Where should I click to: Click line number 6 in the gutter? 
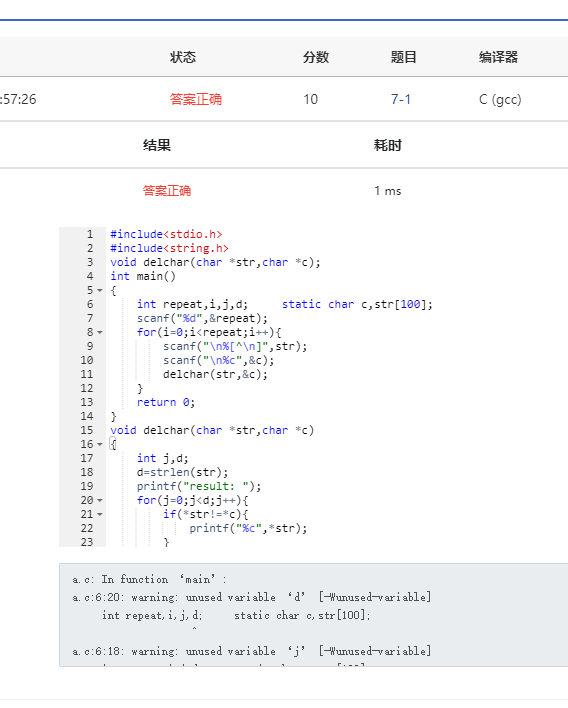click(90, 304)
